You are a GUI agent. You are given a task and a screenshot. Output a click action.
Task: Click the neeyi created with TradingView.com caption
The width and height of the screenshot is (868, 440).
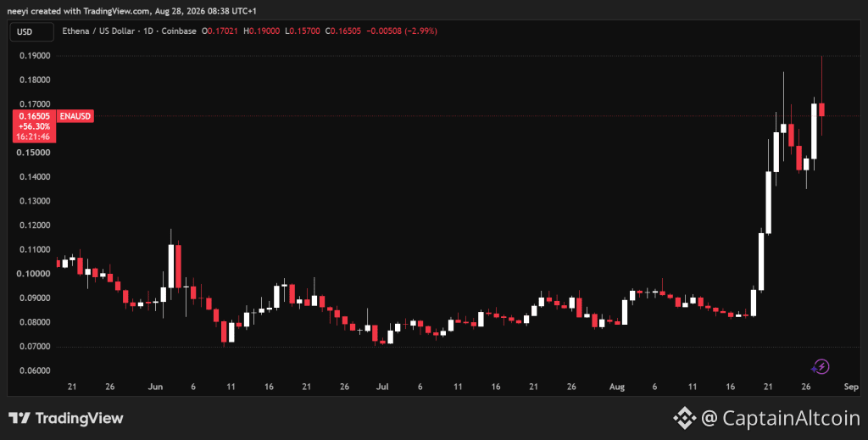(x=132, y=11)
